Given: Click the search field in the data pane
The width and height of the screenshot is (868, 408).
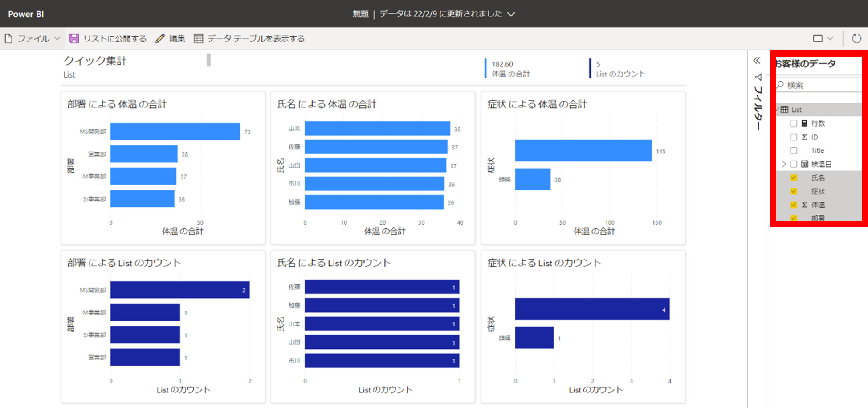Looking at the screenshot, I should 819,84.
